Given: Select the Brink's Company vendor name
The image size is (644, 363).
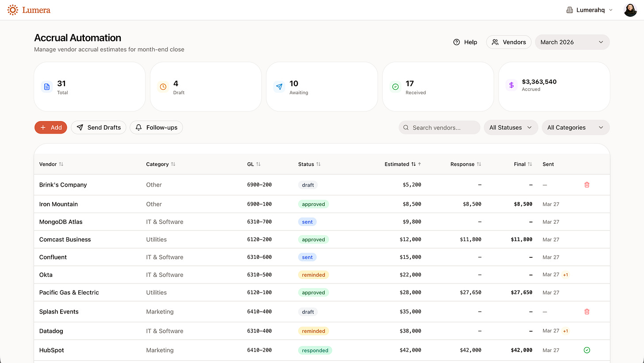Looking at the screenshot, I should pos(63,185).
